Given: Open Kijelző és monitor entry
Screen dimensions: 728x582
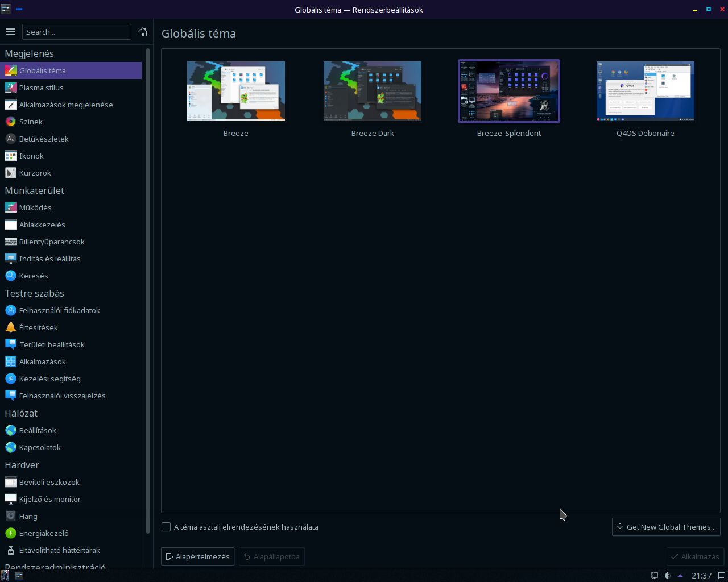Looking at the screenshot, I should [71, 499].
